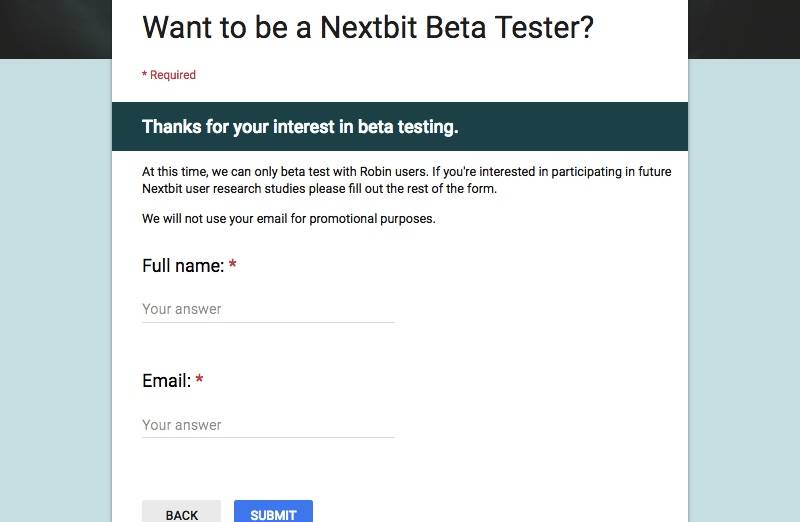Click the "Email:" question label
This screenshot has height=522, width=800.
pyautogui.click(x=166, y=381)
